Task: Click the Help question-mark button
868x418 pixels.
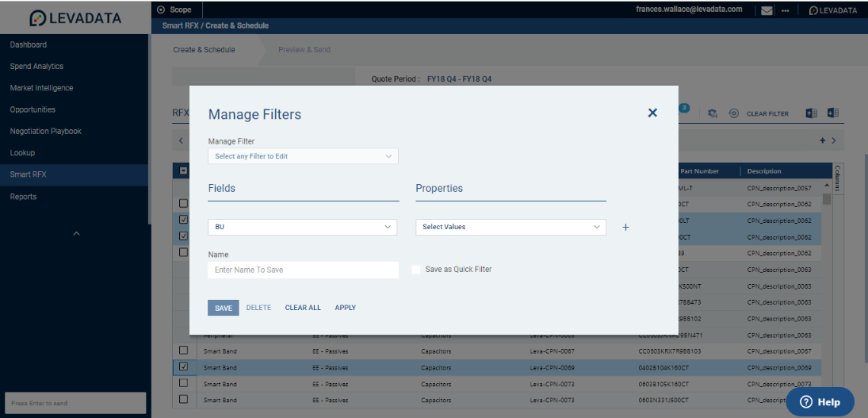Action: click(820, 402)
